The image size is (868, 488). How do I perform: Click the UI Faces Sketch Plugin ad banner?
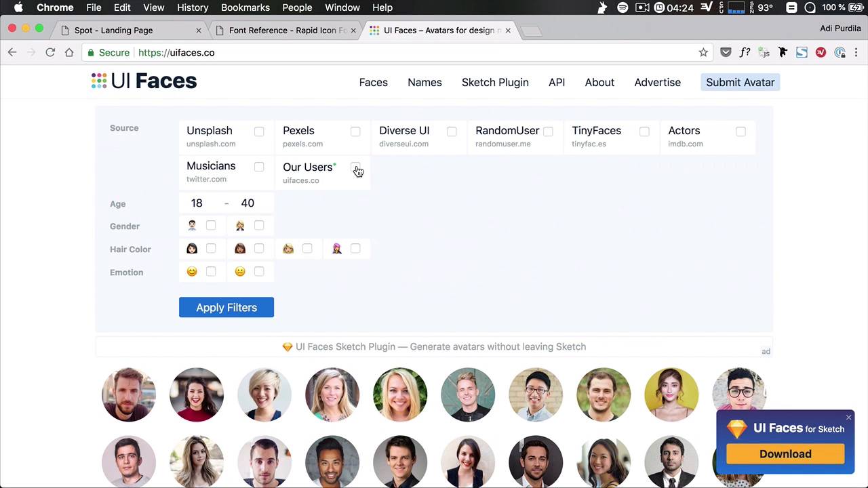pyautogui.click(x=434, y=346)
